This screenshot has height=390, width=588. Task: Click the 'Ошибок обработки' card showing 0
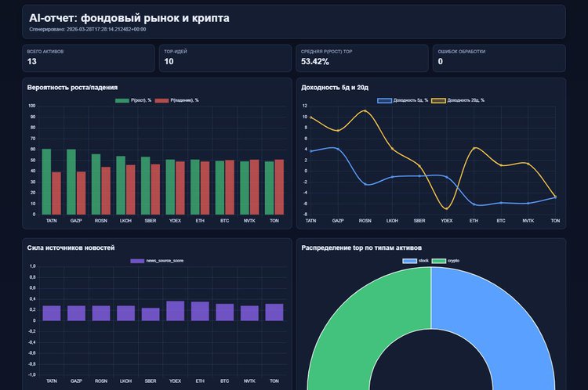click(499, 58)
